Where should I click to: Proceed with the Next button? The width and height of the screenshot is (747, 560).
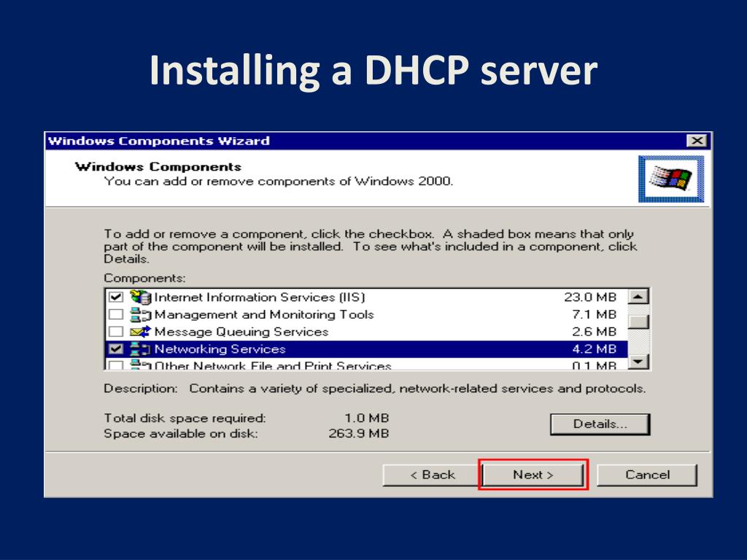tap(533, 475)
